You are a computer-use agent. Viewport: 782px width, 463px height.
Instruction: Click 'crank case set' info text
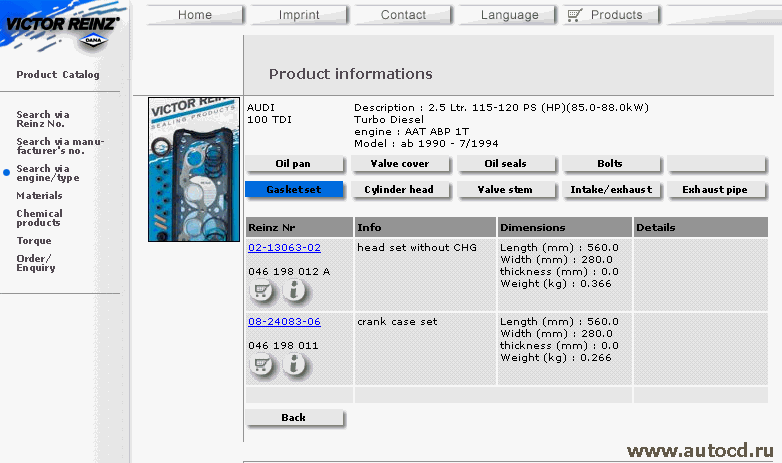pos(397,322)
